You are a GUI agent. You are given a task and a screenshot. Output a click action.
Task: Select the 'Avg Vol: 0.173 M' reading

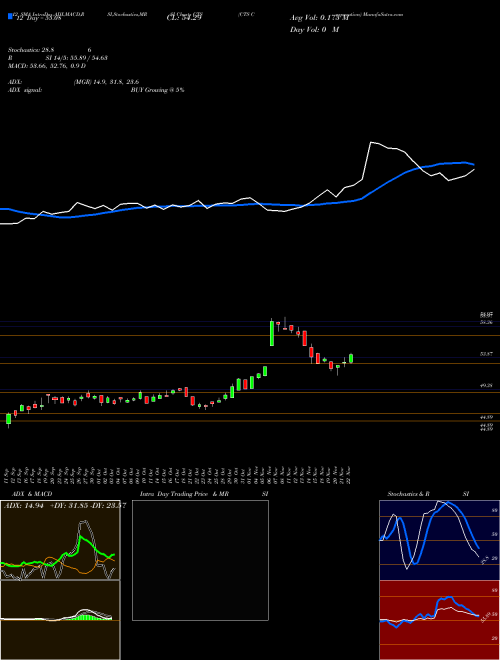(x=319, y=18)
